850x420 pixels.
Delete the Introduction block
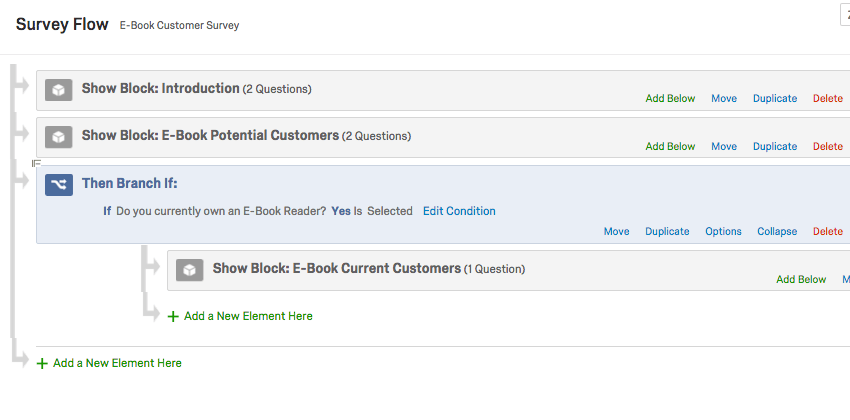(x=828, y=98)
